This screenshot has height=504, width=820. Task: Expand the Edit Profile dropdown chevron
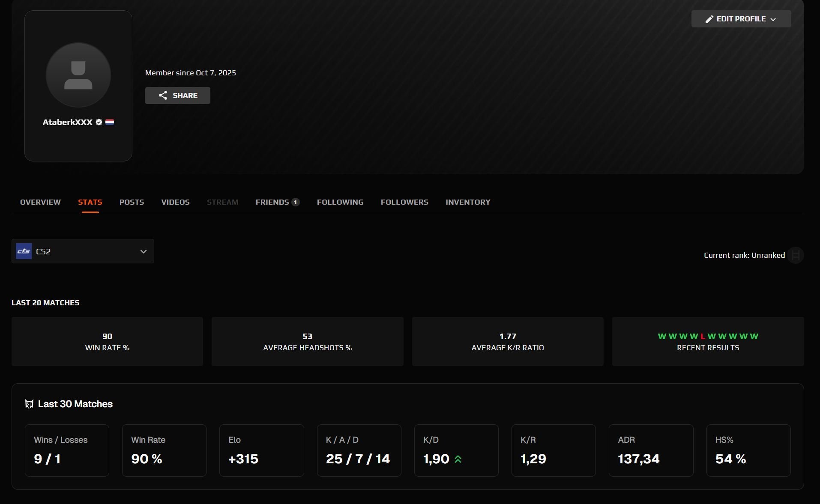pos(773,19)
